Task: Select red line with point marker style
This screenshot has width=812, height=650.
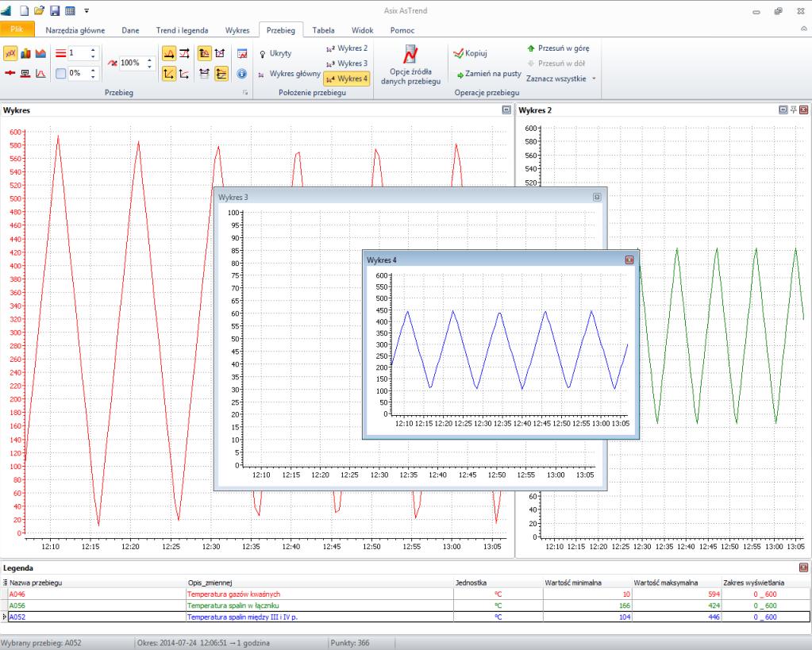Action: [10, 74]
